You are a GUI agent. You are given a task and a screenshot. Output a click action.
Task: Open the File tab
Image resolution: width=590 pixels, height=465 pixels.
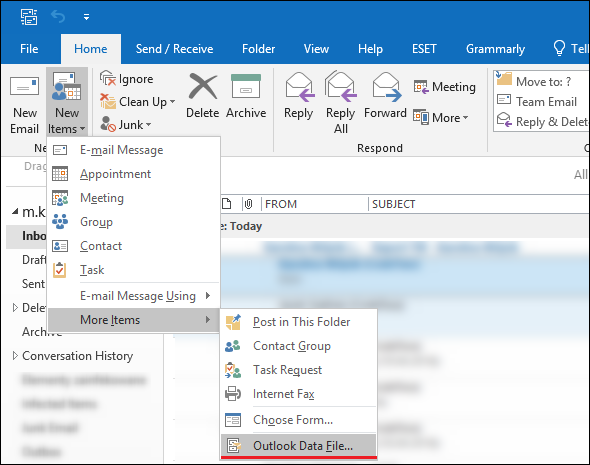[29, 49]
